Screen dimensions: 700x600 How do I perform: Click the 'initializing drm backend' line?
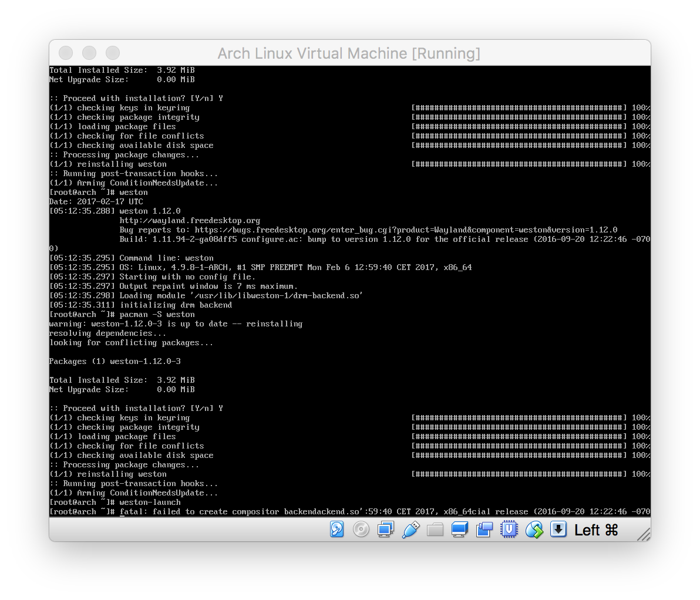(x=140, y=305)
